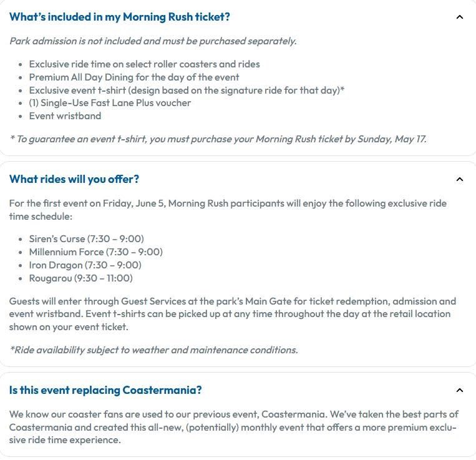Select the Siren's Curse ride time entry
Screen dimensions: 476x460
[x=86, y=239]
